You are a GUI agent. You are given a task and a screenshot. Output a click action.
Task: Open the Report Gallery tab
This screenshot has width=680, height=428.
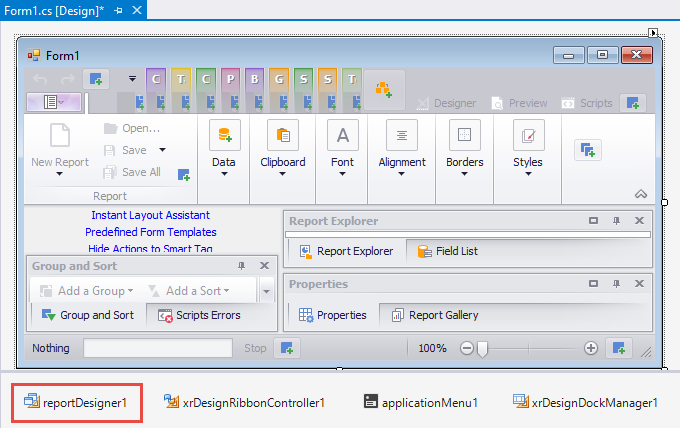[434, 315]
